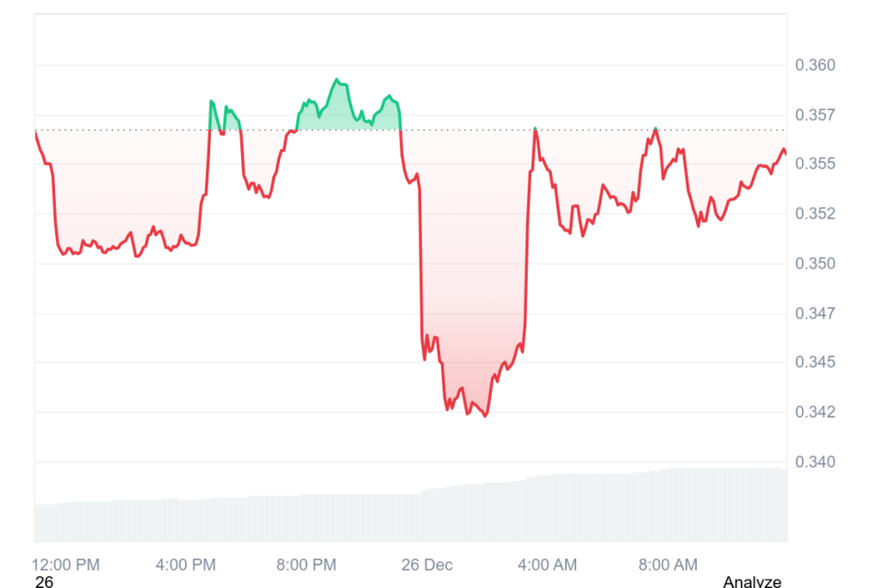Select the 0.355 price axis label
Viewport: 882px width, 588px height.
click(x=817, y=164)
